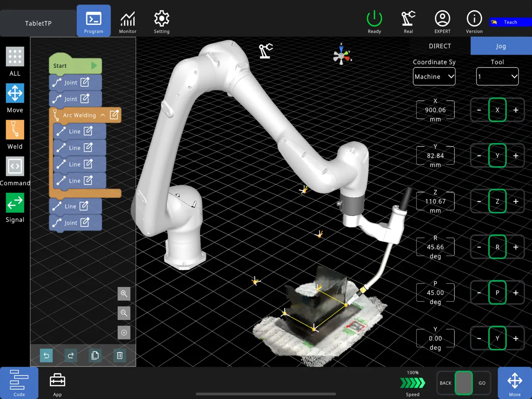This screenshot has width=532, height=399.
Task: Click the Y value 0.00 deg
Action: pos(435,338)
